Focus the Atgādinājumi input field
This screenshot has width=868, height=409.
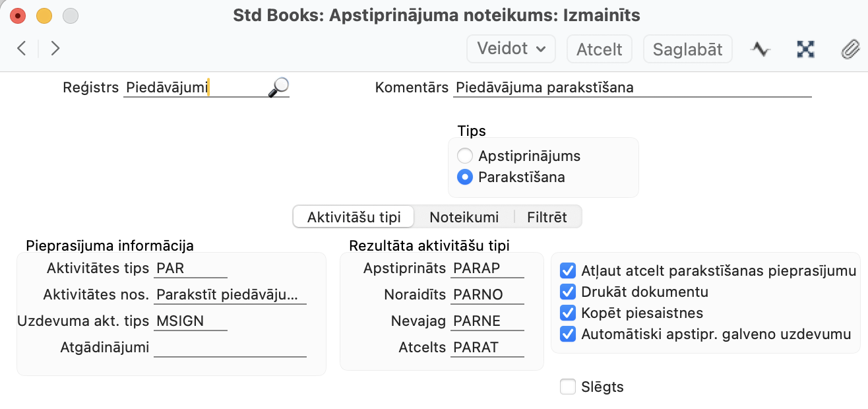[x=230, y=348]
